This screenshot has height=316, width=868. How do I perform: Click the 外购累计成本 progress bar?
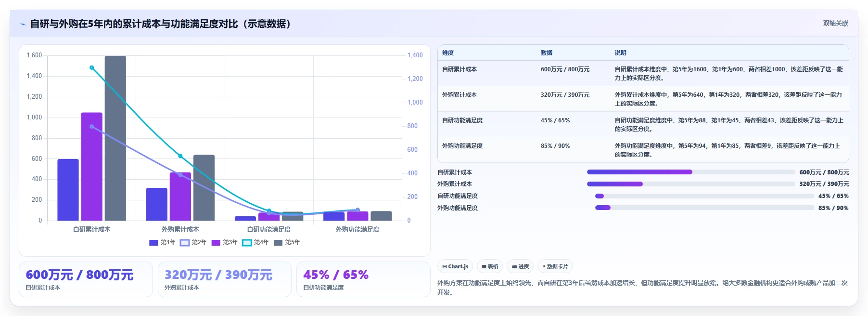click(691, 184)
